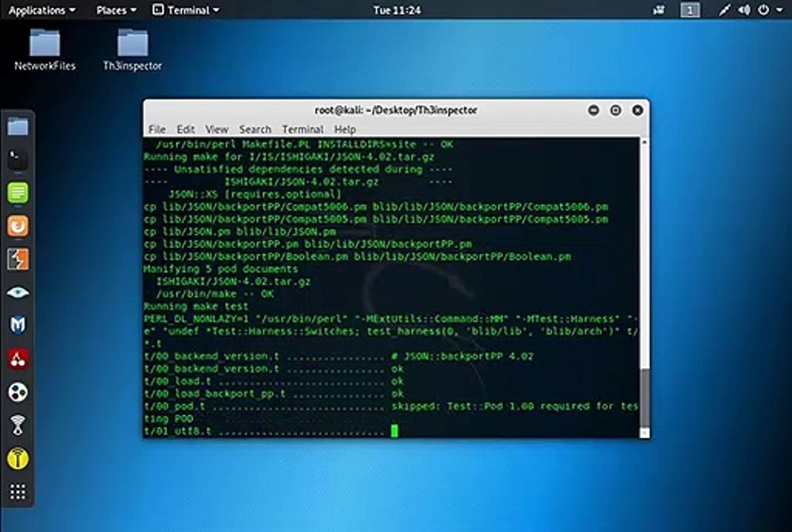Click the line "Running make test"

click(196, 307)
